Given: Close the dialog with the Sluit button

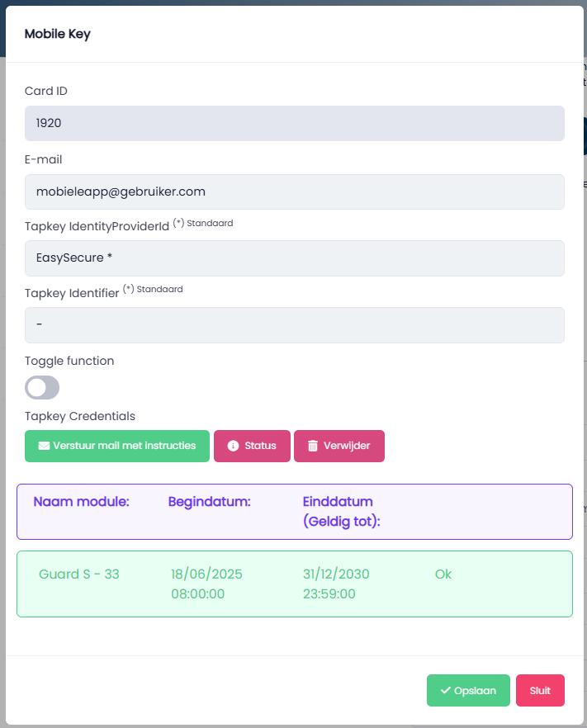Looking at the screenshot, I should pos(540,690).
